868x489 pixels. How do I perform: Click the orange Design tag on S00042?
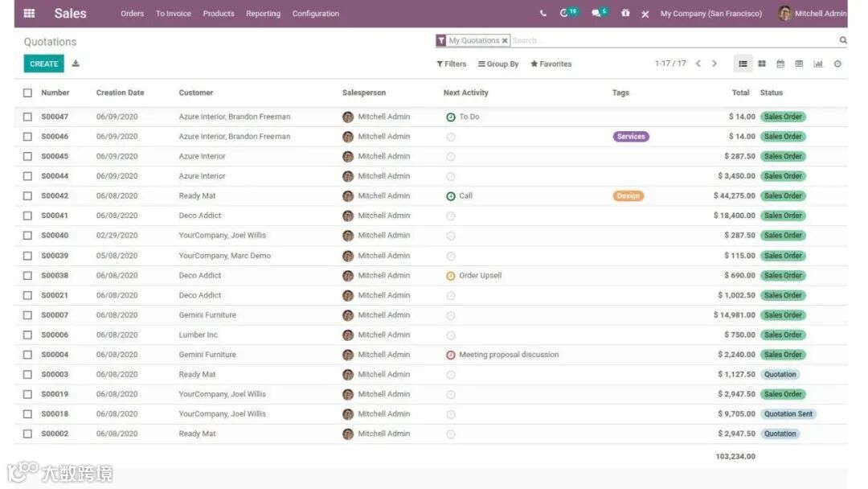(x=628, y=196)
